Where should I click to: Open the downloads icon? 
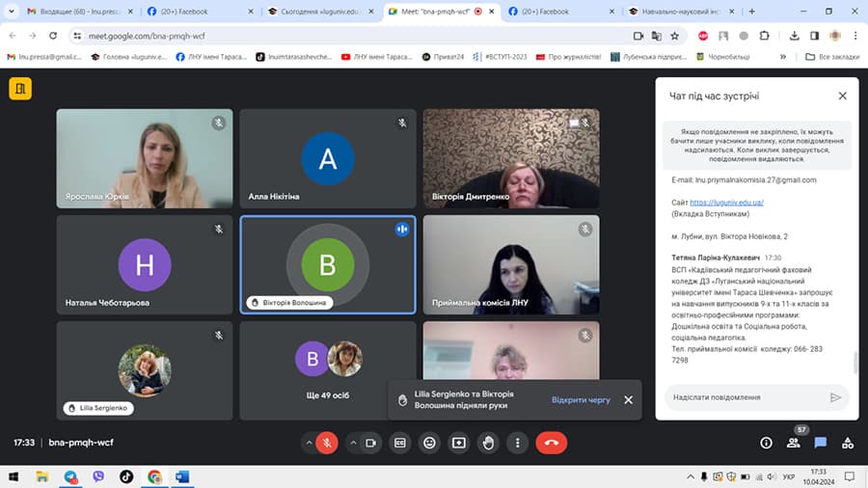[795, 36]
